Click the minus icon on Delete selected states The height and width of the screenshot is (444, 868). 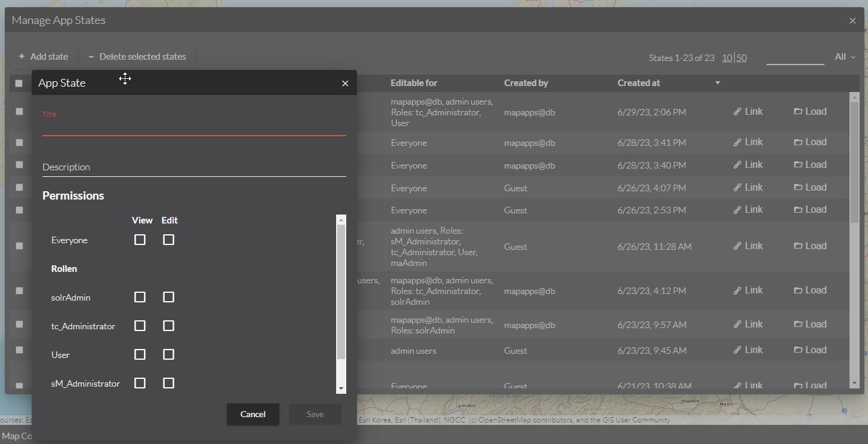[x=91, y=57]
